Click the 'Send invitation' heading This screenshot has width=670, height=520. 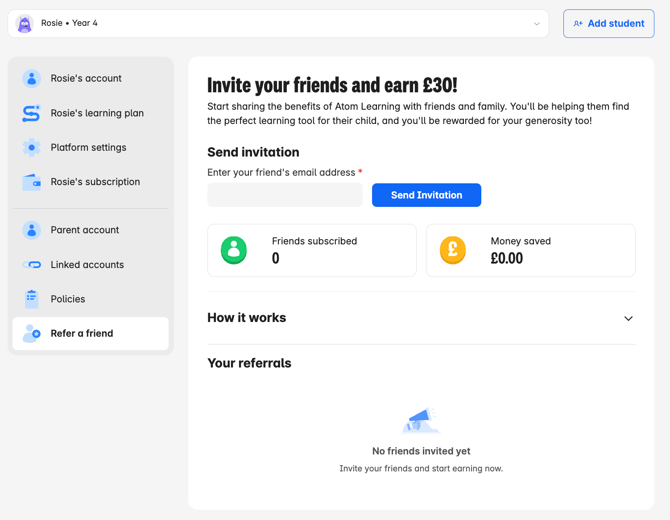(x=253, y=152)
